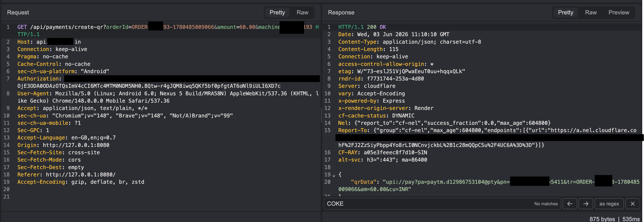Select the Response Pretty tab
This screenshot has height=222, width=644.
click(565, 13)
